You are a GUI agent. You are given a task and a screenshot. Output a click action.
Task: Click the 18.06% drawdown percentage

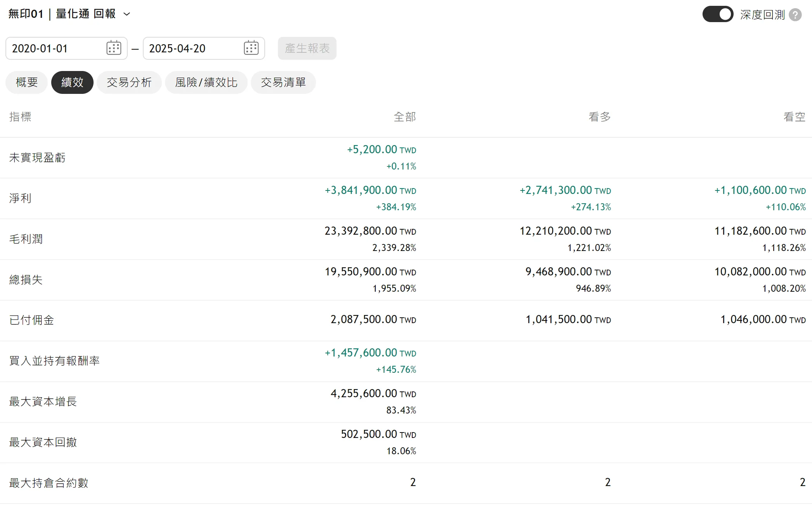(x=401, y=451)
